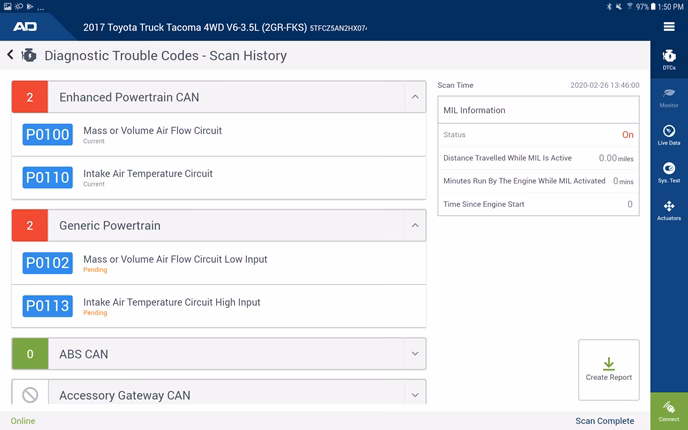Open the DTCs sidebar icon

point(669,61)
